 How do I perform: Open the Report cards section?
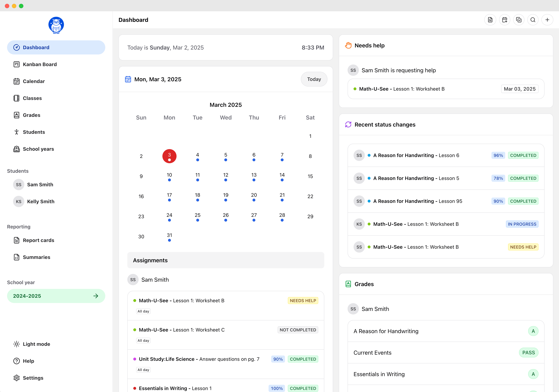(38, 240)
